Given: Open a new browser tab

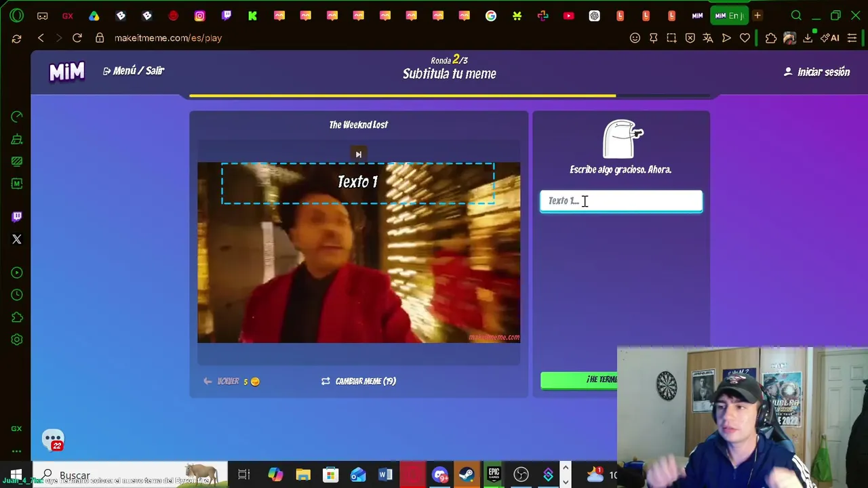Looking at the screenshot, I should (x=757, y=16).
